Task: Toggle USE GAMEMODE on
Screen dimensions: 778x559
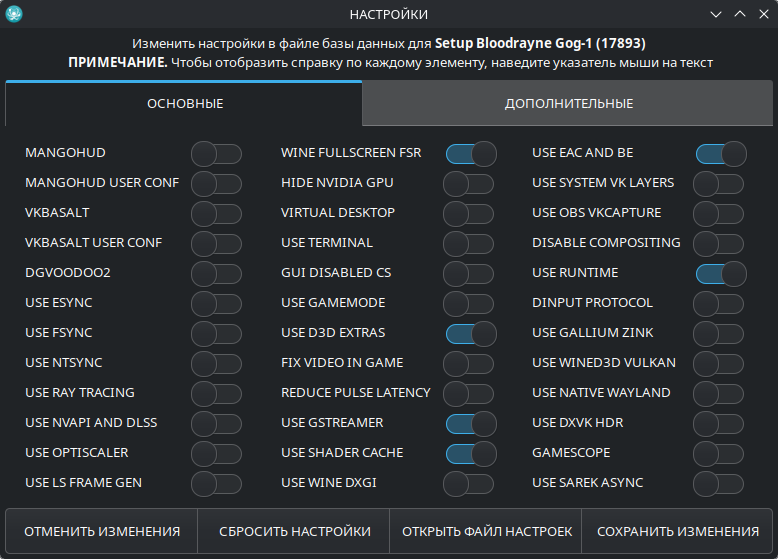Action: (x=468, y=303)
